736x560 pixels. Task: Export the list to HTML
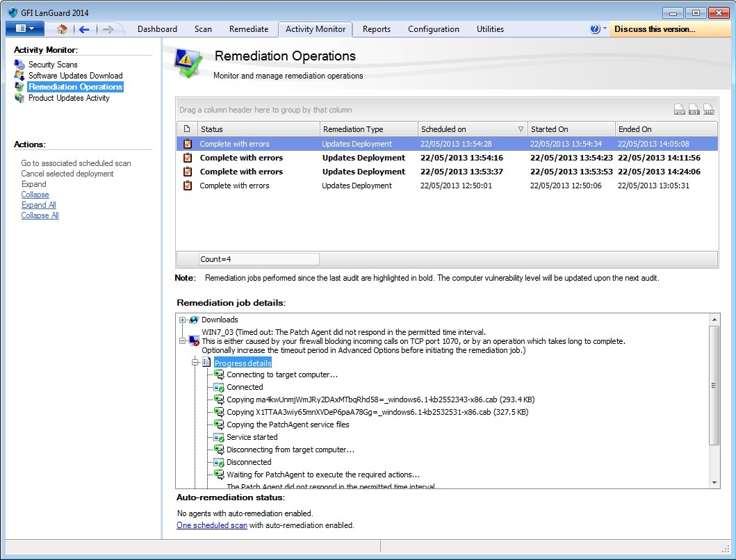click(x=708, y=109)
